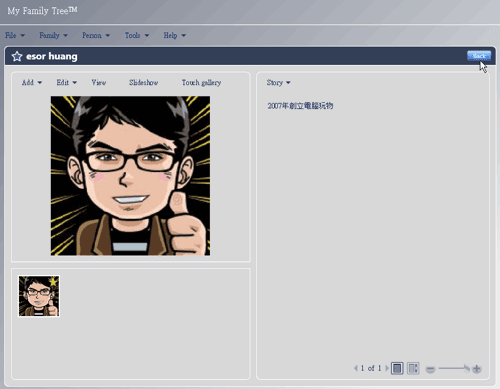Open the Help menu
500x389 pixels.
tap(174, 35)
